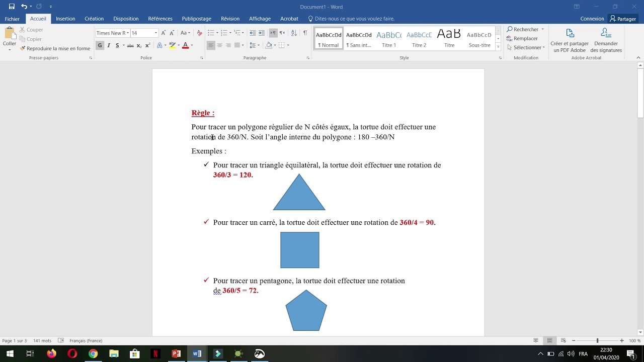
Task: Toggle bold (G) formatting
Action: click(100, 45)
